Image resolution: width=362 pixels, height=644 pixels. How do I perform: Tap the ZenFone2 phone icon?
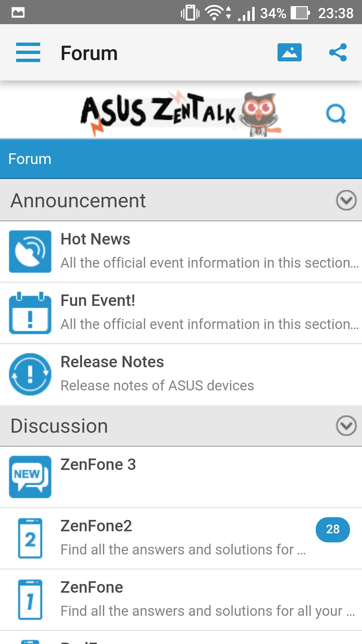point(30,538)
